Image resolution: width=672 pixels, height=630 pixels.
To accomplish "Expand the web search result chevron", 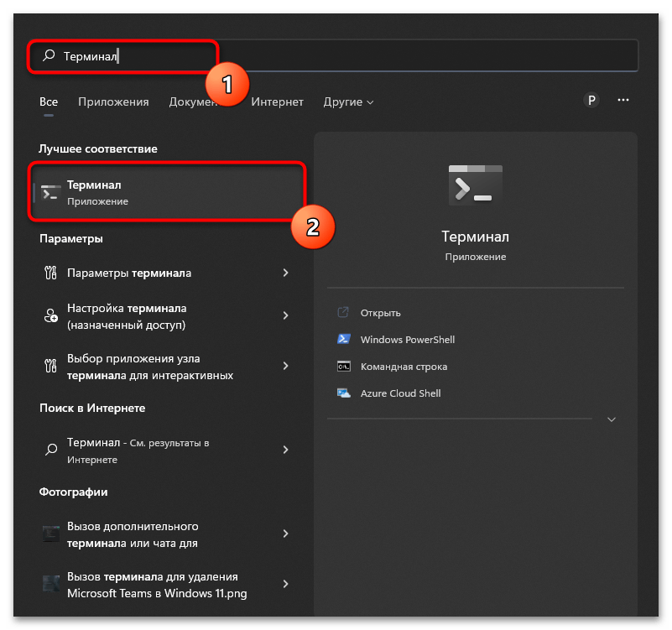I will click(x=285, y=449).
